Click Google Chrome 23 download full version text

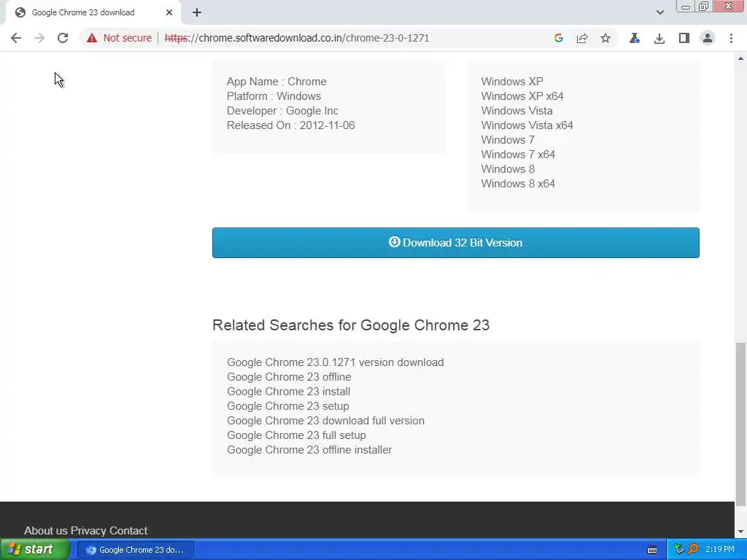click(x=326, y=421)
